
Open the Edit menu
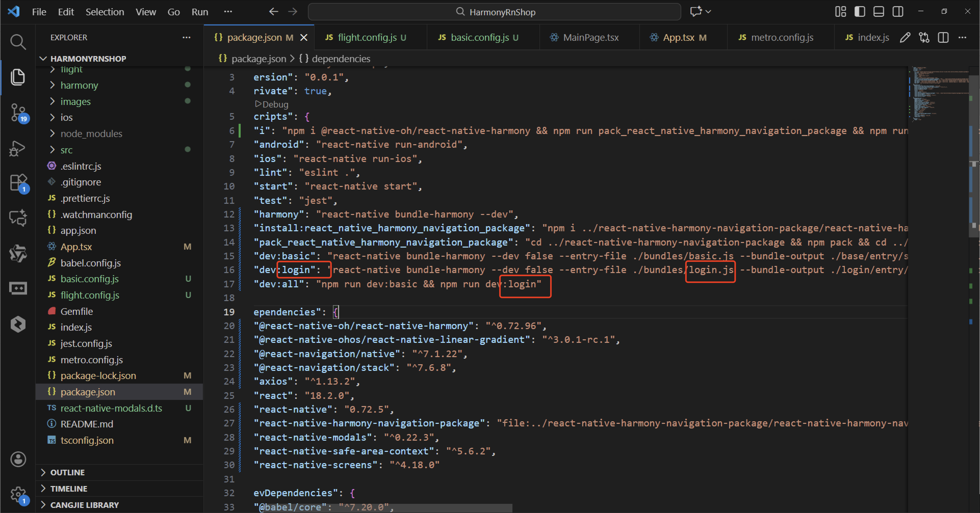click(x=66, y=12)
